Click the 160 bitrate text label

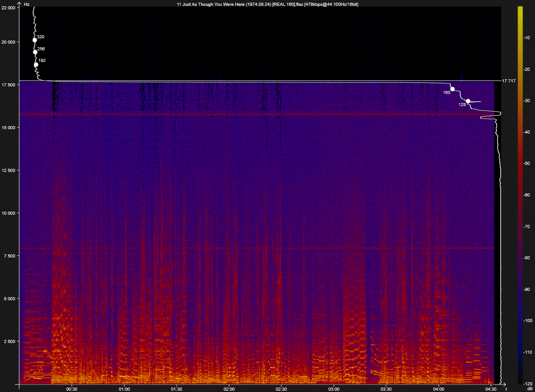[447, 93]
